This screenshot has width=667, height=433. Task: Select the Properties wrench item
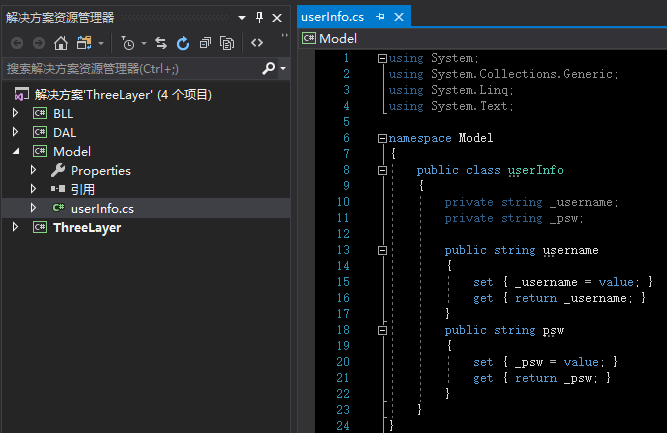(x=101, y=171)
